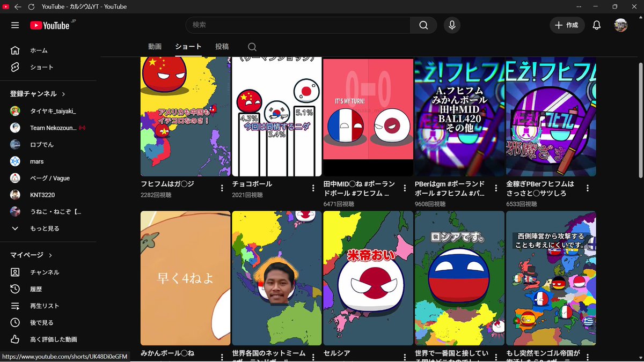The width and height of the screenshot is (644, 362).
Task: Play the 邪魔ざま short thumbnail
Action: point(551,116)
